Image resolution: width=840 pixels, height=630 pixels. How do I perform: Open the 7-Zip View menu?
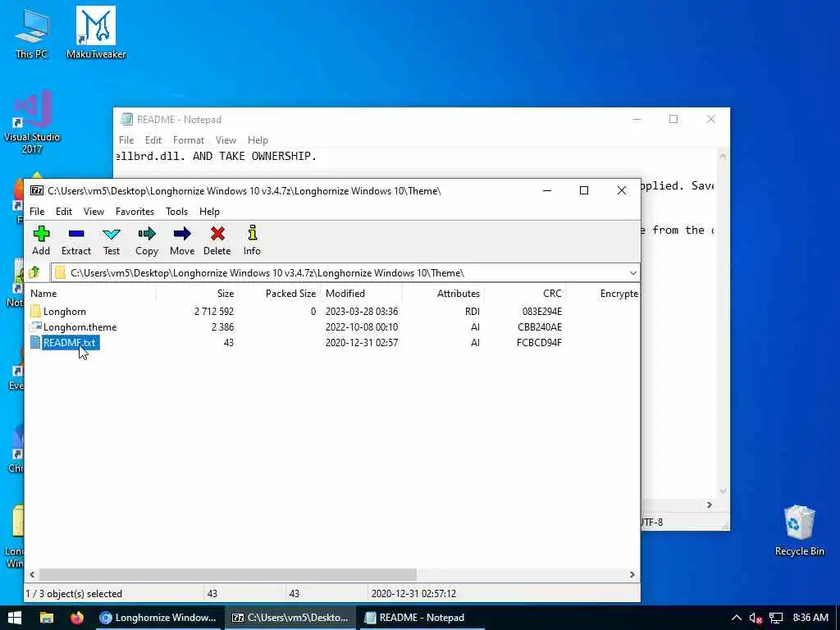tap(94, 212)
